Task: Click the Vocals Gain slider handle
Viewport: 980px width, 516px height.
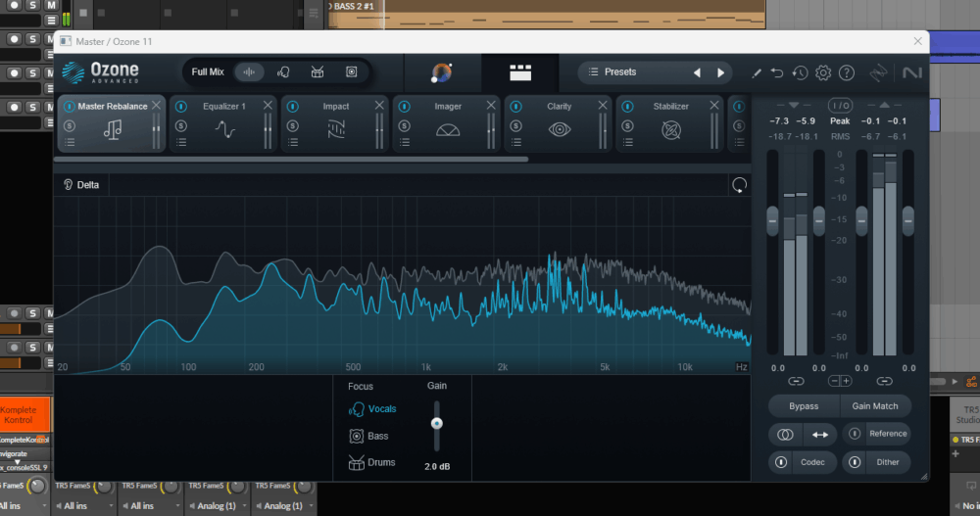Action: click(437, 424)
